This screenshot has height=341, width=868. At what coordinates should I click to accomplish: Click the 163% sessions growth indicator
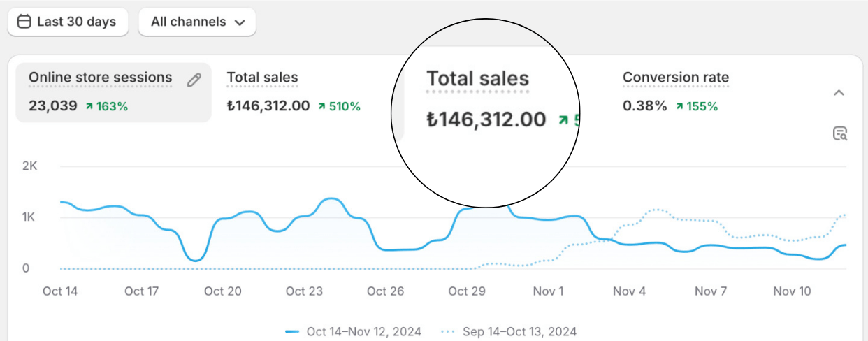click(x=106, y=106)
